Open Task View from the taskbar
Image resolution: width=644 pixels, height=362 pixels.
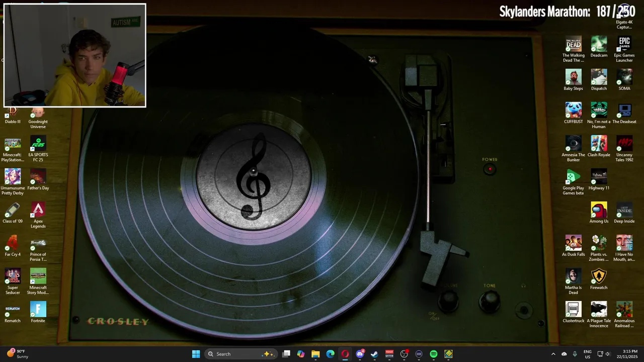[286, 354]
